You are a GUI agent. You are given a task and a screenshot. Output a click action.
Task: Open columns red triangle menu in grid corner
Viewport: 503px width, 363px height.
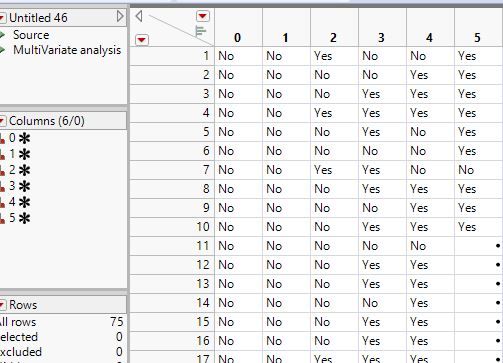pyautogui.click(x=202, y=16)
